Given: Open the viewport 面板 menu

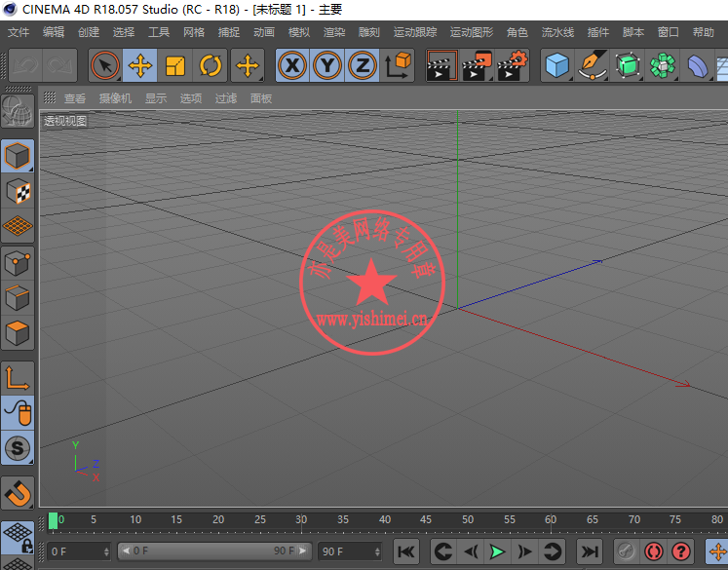Looking at the screenshot, I should [x=261, y=98].
